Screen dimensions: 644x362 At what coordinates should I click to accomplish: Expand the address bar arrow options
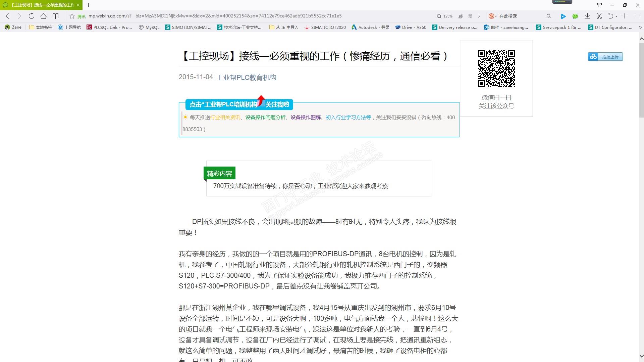pyautogui.click(x=479, y=16)
